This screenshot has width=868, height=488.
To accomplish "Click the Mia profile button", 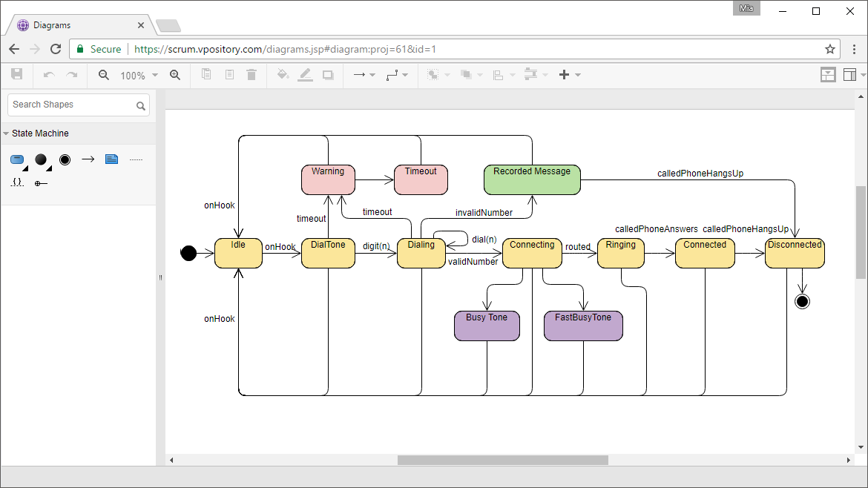I will (x=746, y=8).
